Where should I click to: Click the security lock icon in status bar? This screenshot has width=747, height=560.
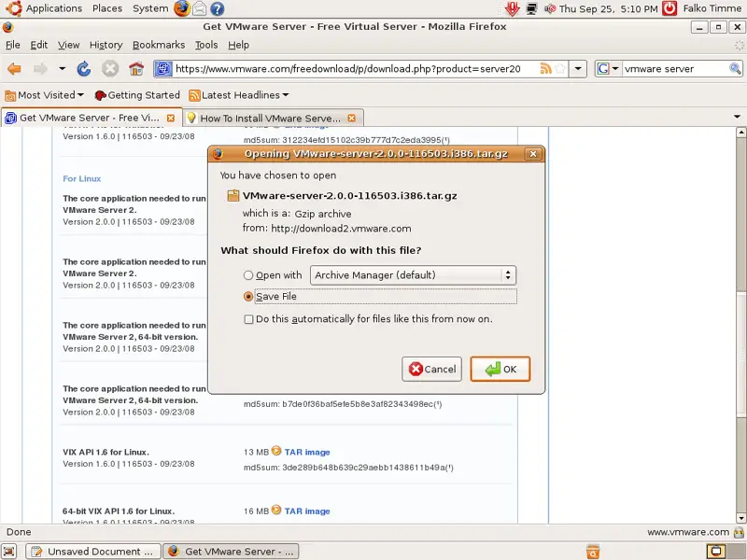tap(740, 532)
